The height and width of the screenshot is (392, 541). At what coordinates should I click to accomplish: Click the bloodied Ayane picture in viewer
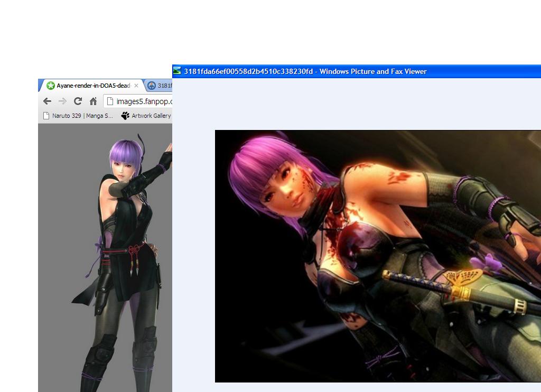[378, 256]
